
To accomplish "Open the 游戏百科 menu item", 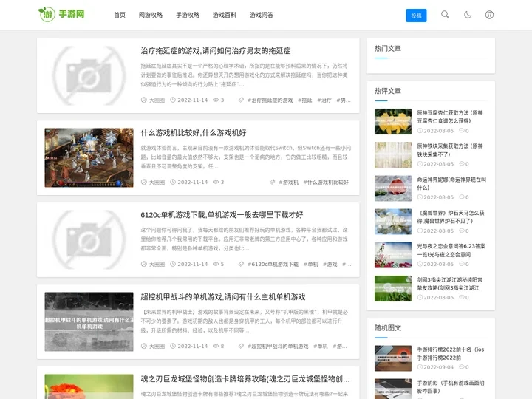I will pos(225,15).
